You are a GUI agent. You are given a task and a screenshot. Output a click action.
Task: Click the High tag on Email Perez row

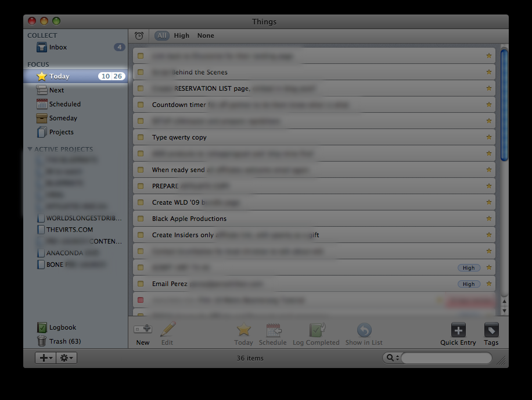click(469, 284)
